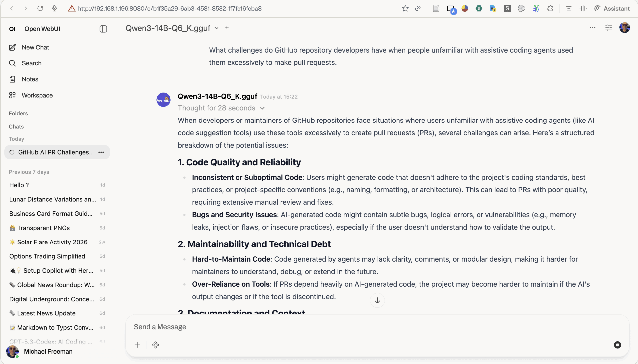Screen dimensions: 638x364
Task: Toggle the sidebar collapse icon
Action: click(103, 29)
